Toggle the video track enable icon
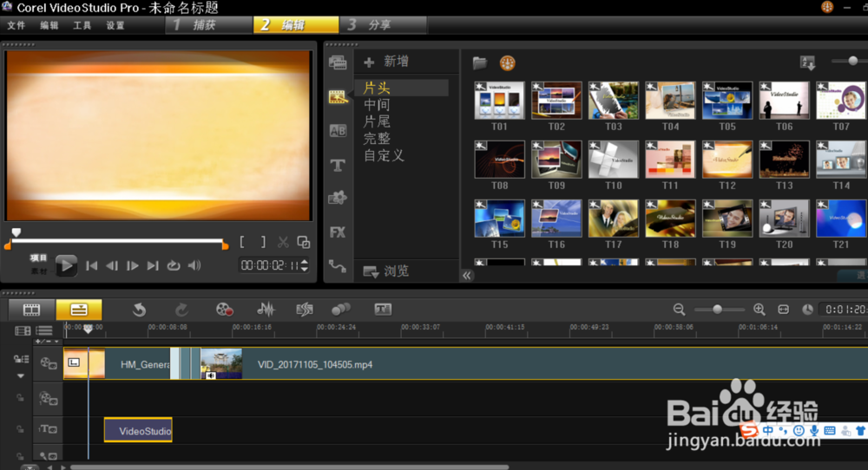 click(x=48, y=364)
